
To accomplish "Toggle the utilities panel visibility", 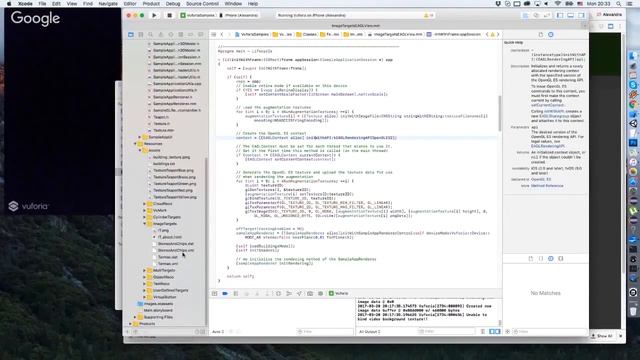I will [x=581, y=16].
